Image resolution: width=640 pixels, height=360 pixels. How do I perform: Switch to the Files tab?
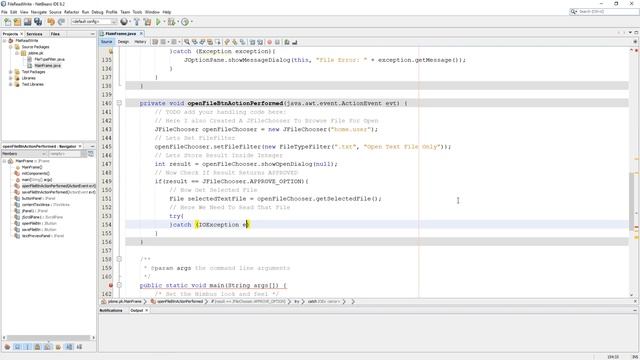(55, 34)
